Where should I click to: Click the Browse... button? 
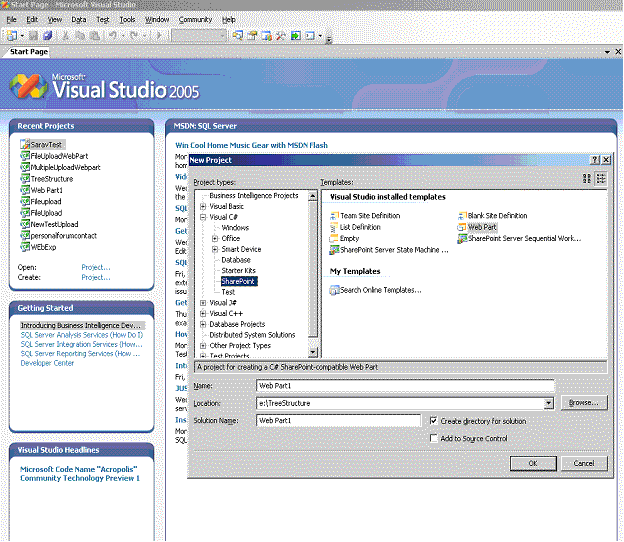coord(584,403)
